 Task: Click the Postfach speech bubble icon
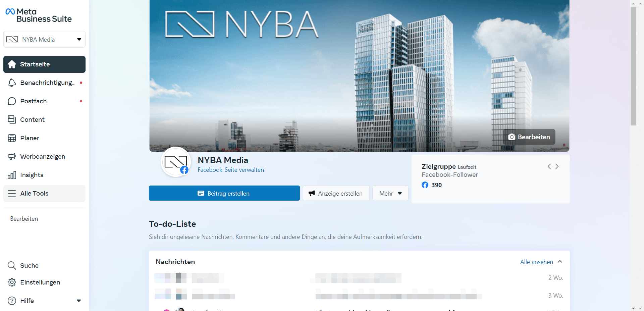(x=12, y=101)
